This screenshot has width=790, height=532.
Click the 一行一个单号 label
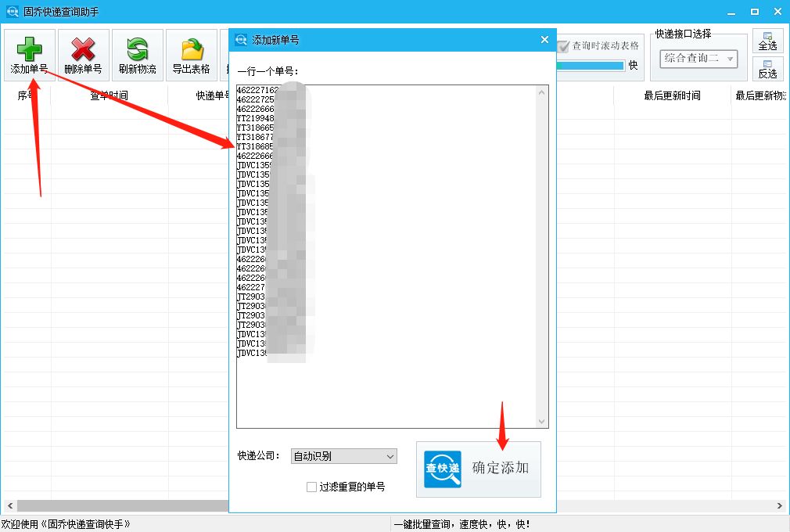(x=268, y=71)
